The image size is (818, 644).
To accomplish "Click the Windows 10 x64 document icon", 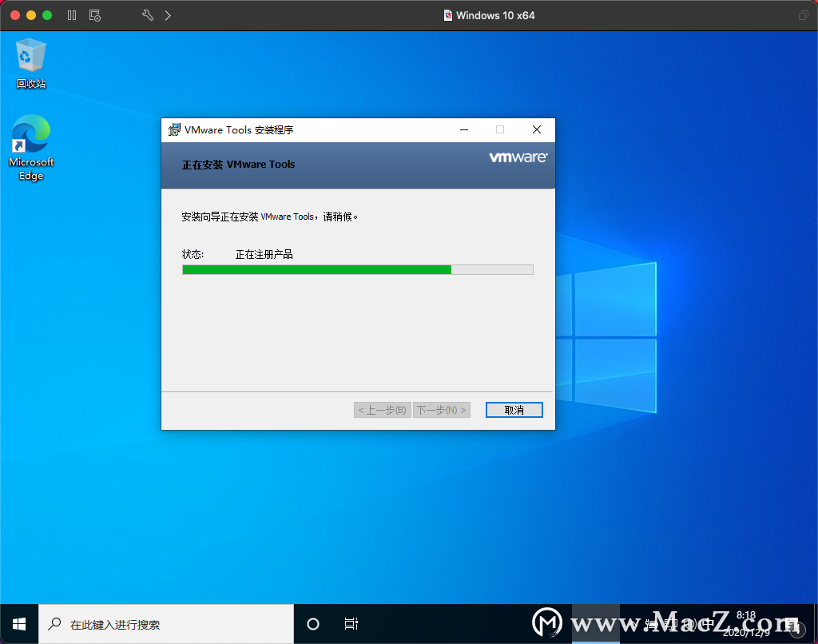I will [447, 15].
